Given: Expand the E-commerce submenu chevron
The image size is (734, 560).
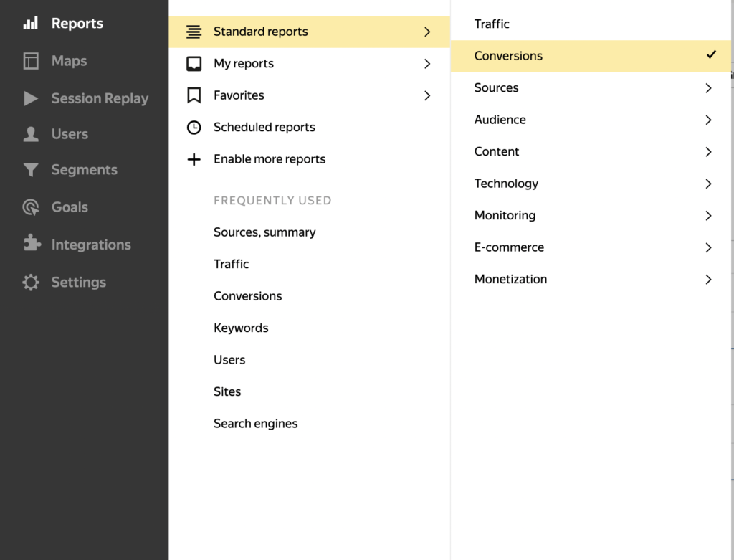Looking at the screenshot, I should (x=708, y=247).
